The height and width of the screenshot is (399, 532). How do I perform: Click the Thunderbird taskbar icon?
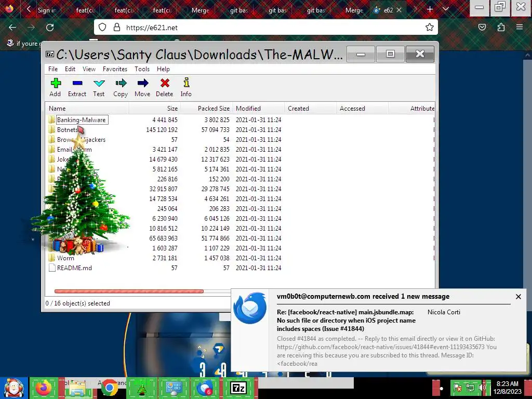(205, 388)
